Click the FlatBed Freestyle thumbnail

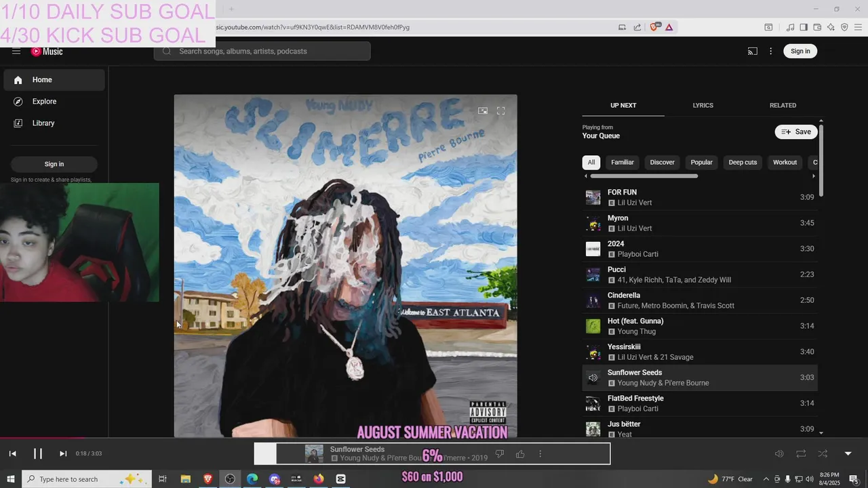[593, 404]
